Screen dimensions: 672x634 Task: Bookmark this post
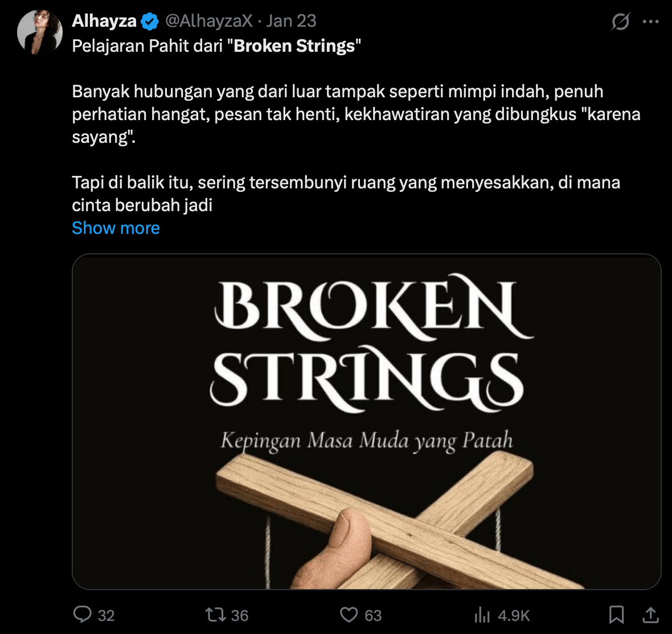[x=616, y=615]
